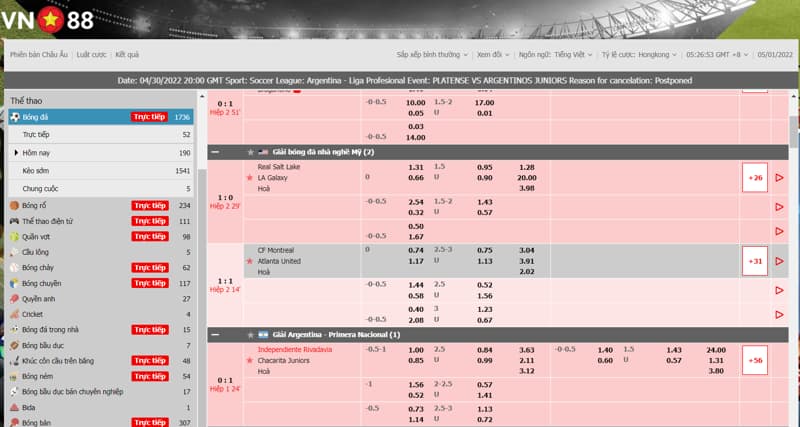
Task: Open the Xem đôi dropdown
Action: (493, 55)
